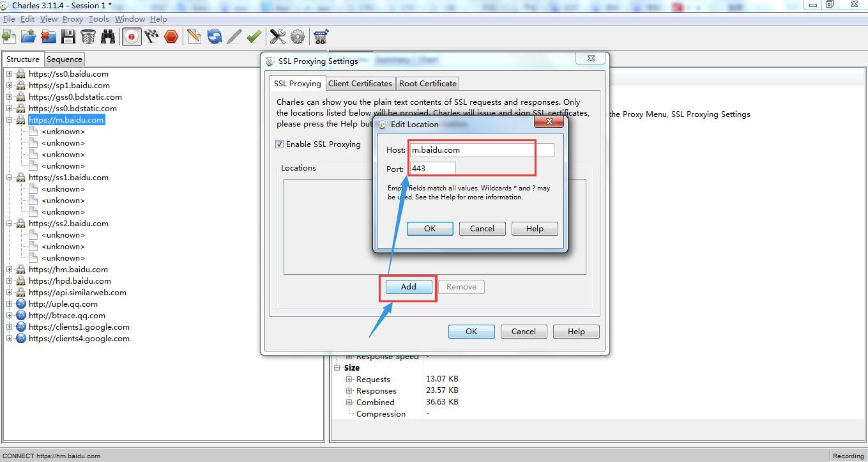This screenshot has height=462, width=868.
Task: Toggle the red Record button
Action: (132, 36)
